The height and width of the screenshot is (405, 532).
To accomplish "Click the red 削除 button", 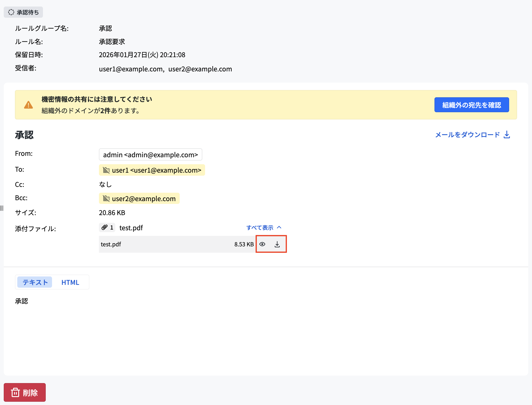I will click(24, 392).
